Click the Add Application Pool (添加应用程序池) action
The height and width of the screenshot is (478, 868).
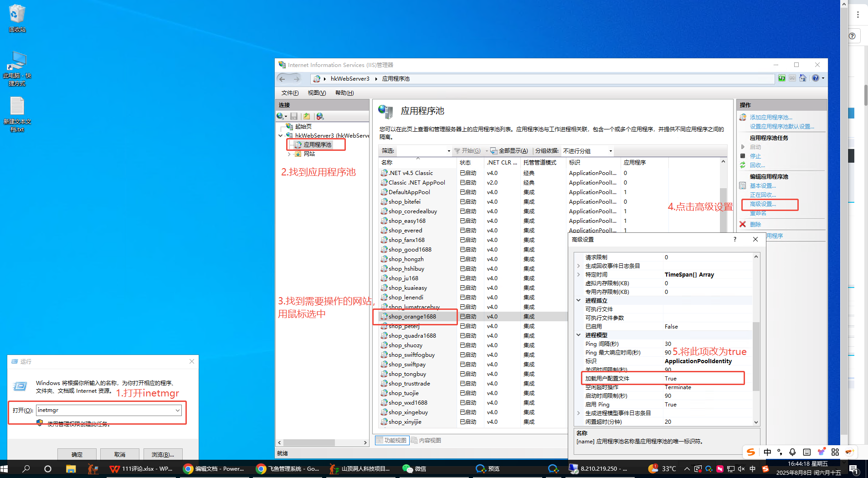770,117
